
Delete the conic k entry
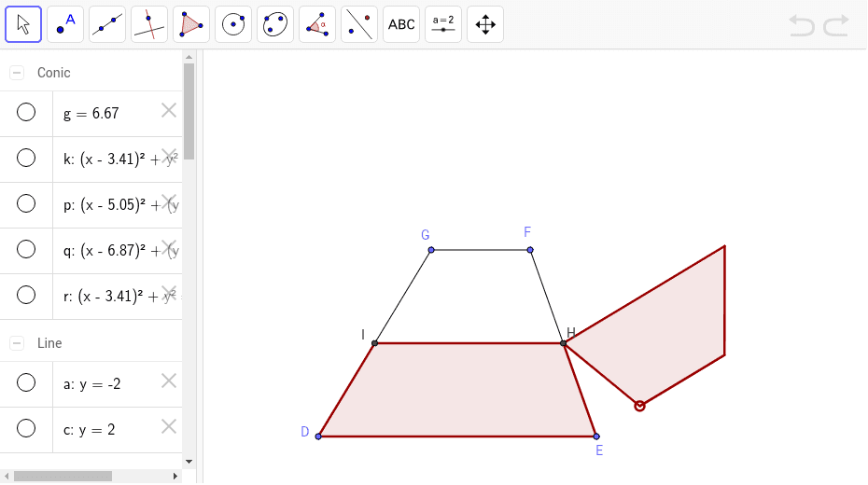[169, 157]
